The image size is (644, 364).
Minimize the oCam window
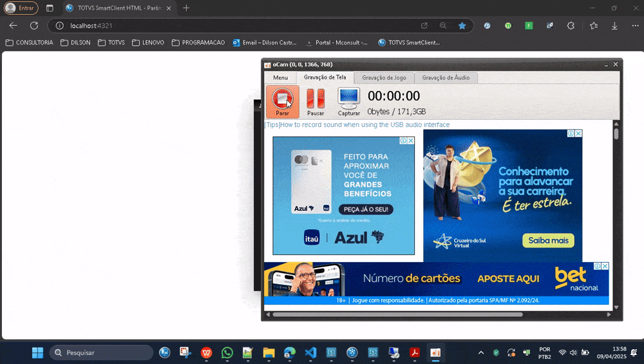[x=606, y=64]
